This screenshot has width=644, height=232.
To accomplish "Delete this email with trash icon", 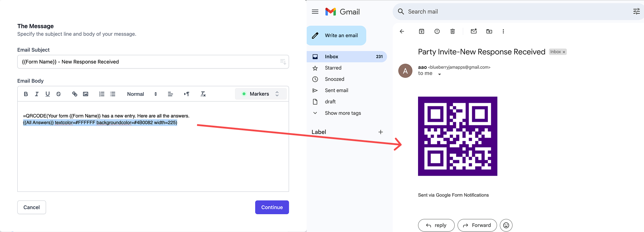I will tap(453, 31).
